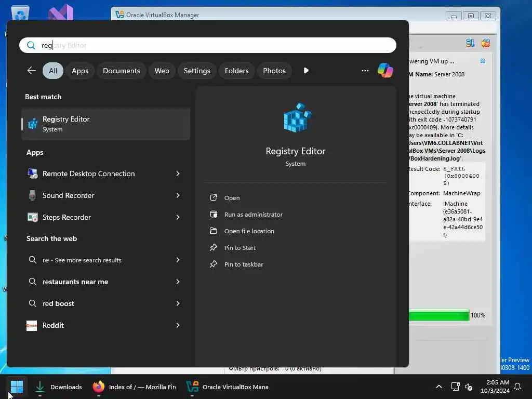Click the Sound Recorder result text
Screen dimensions: 532x399
click(68, 195)
